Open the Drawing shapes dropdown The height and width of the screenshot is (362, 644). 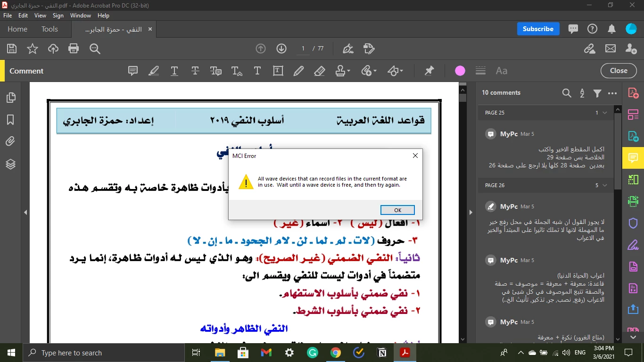tap(396, 71)
